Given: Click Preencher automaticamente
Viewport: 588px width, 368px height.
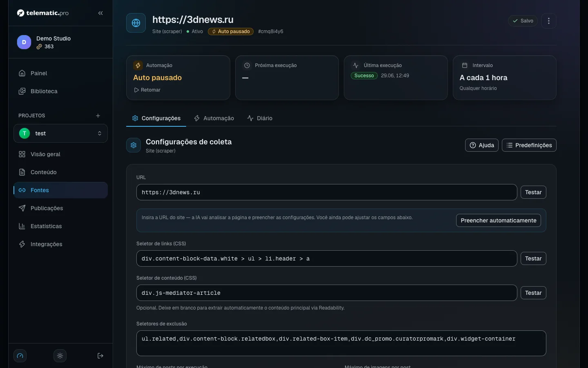Looking at the screenshot, I should click(x=499, y=220).
